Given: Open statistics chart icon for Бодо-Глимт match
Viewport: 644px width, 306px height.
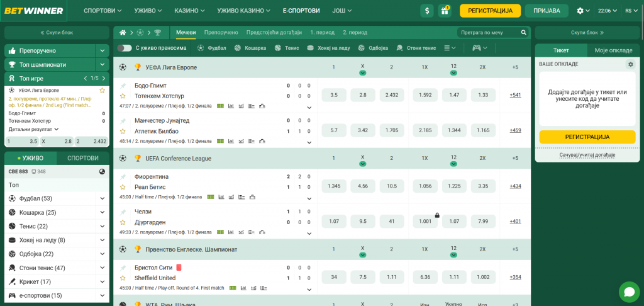Looking at the screenshot, I should [231, 106].
